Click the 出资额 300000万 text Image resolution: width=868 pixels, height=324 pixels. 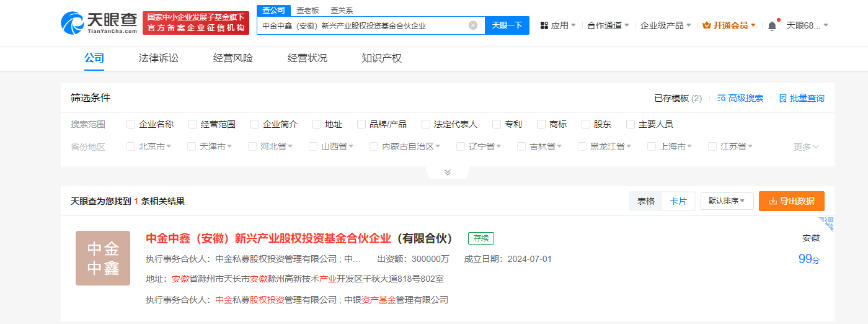pos(413,259)
